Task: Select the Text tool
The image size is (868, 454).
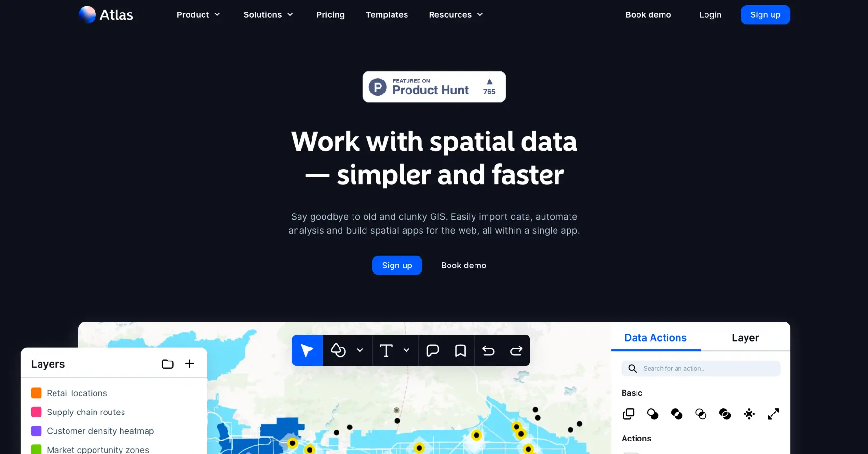Action: [x=386, y=350]
